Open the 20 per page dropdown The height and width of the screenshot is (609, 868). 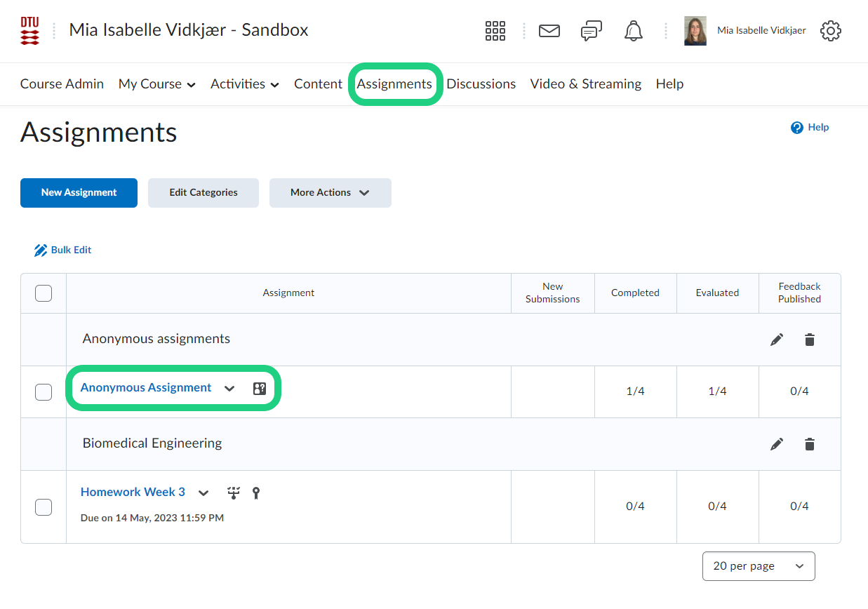(x=758, y=566)
